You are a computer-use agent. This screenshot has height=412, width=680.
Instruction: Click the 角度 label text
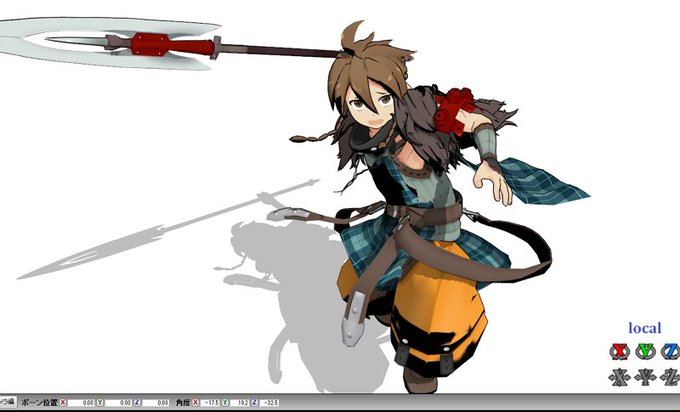click(x=183, y=402)
